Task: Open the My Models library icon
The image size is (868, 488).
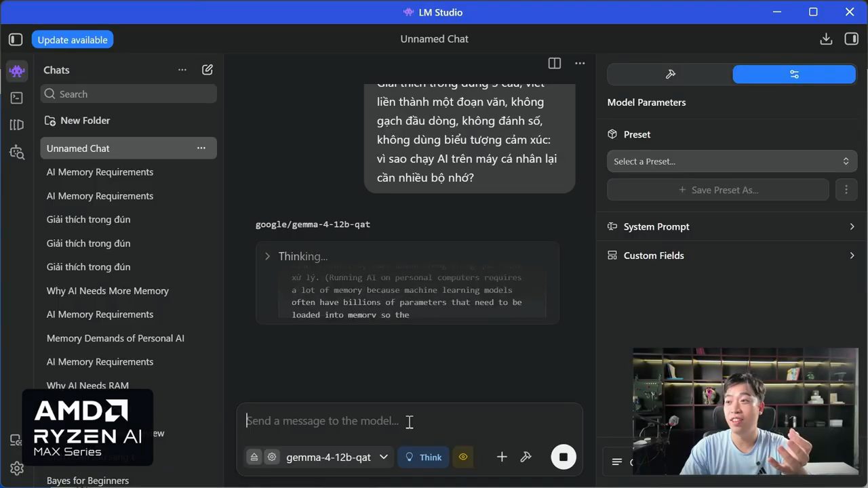Action: [x=17, y=125]
